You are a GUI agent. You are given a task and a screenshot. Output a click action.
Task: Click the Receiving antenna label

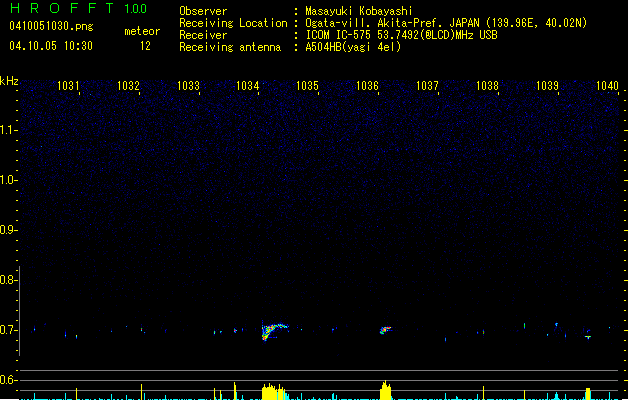[230, 47]
